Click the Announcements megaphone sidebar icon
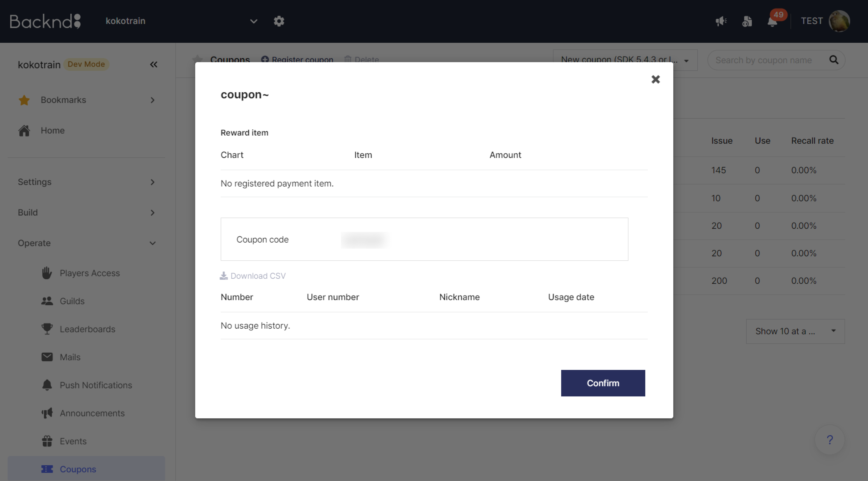Viewport: 868px width, 481px height. 47,413
